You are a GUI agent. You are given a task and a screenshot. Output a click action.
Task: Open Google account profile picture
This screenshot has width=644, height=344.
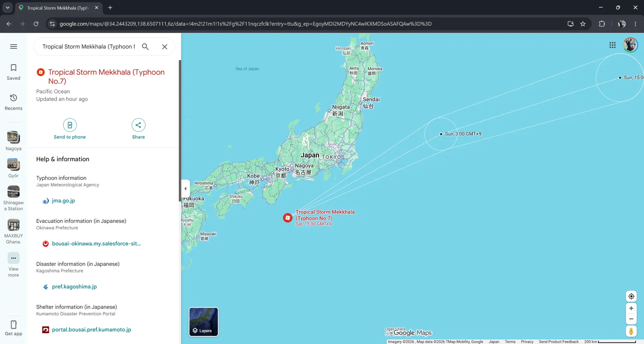coord(630,45)
